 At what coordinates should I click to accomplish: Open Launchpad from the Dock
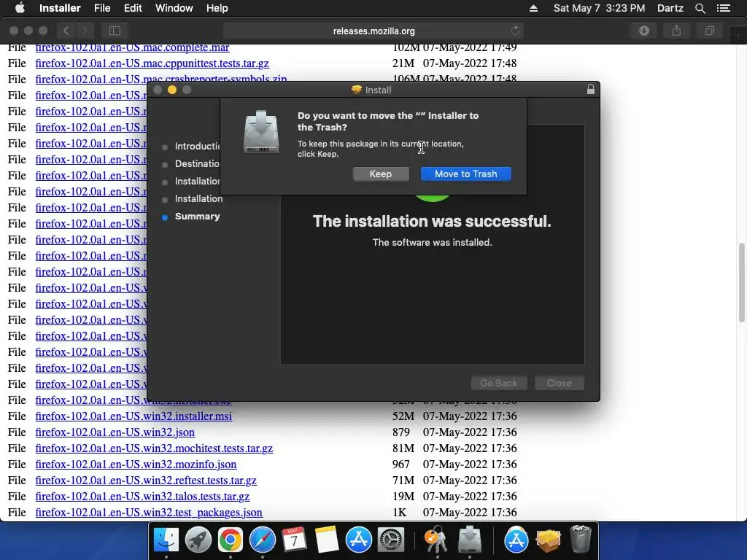198,540
